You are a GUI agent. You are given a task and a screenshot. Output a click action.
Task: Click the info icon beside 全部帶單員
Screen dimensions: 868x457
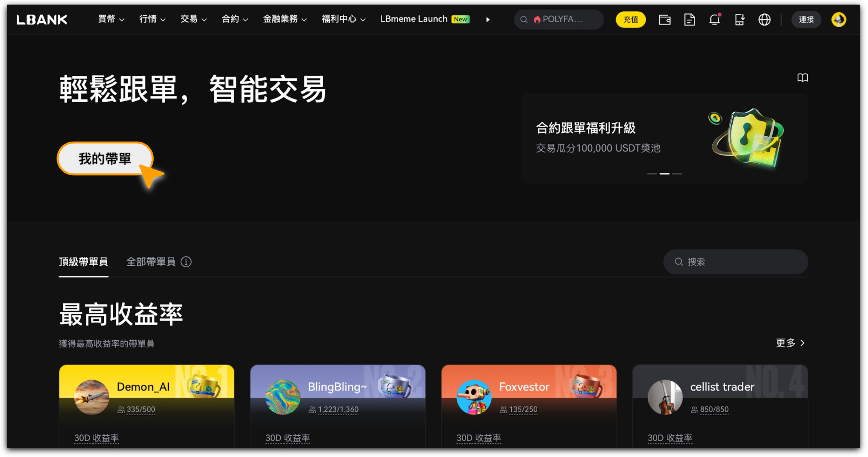pyautogui.click(x=186, y=262)
